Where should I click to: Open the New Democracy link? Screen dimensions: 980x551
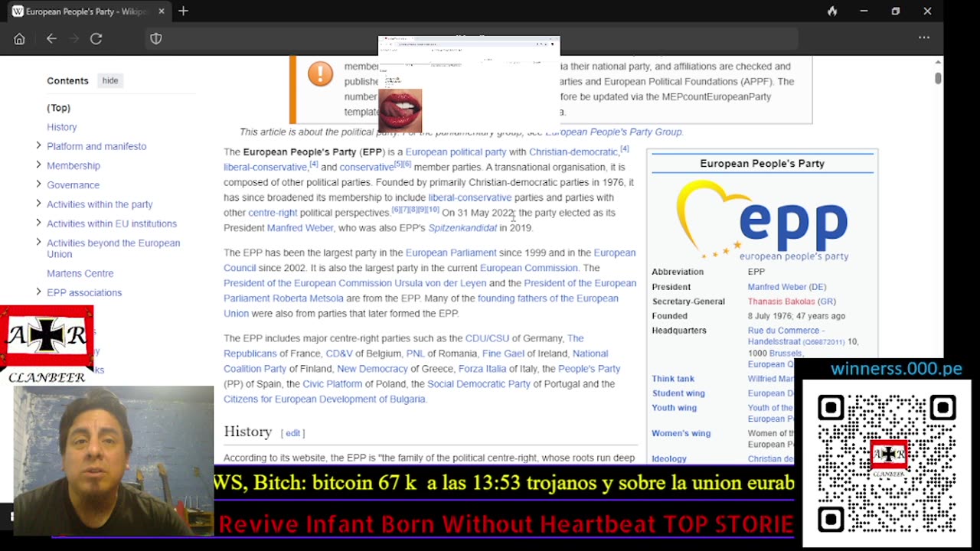pyautogui.click(x=372, y=369)
